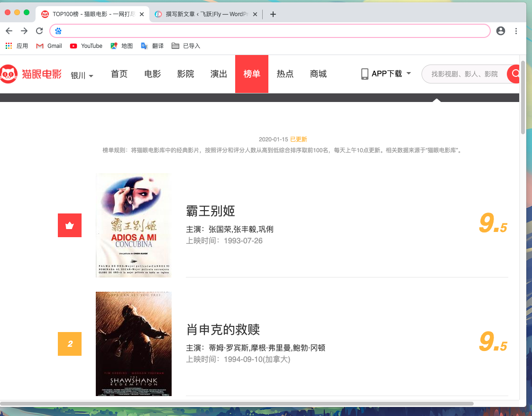Go to 首页 in the navigation

tap(119, 74)
